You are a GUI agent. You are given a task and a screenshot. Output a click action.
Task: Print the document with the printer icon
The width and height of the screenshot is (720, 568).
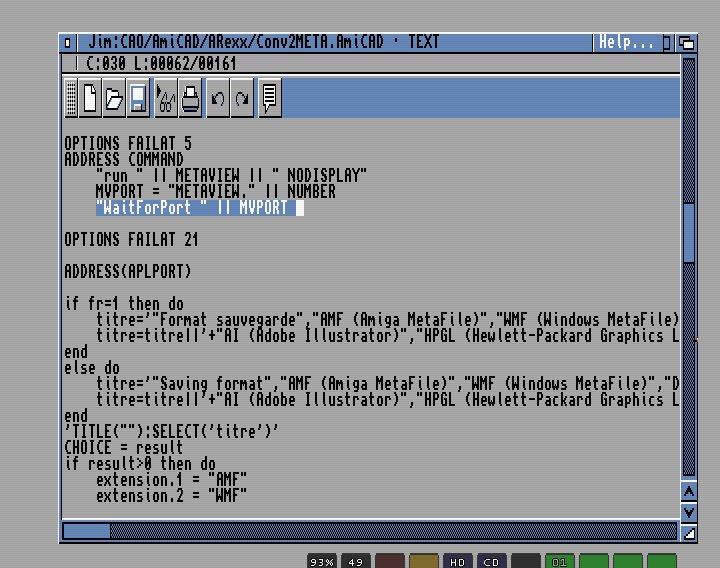pyautogui.click(x=190, y=97)
